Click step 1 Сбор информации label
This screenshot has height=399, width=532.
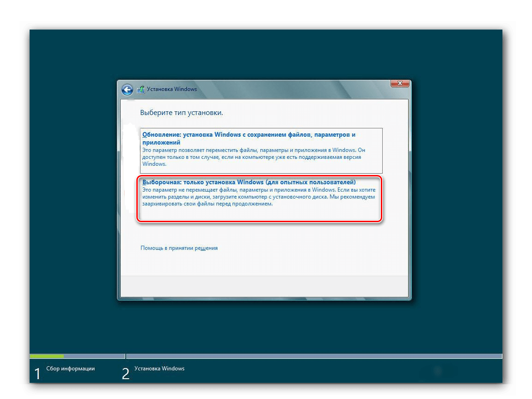pos(71,369)
